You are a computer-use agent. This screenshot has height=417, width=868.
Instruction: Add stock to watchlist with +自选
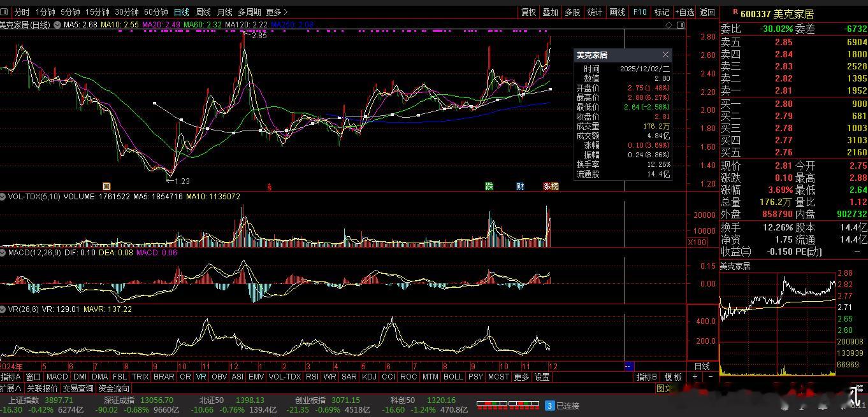pos(684,12)
